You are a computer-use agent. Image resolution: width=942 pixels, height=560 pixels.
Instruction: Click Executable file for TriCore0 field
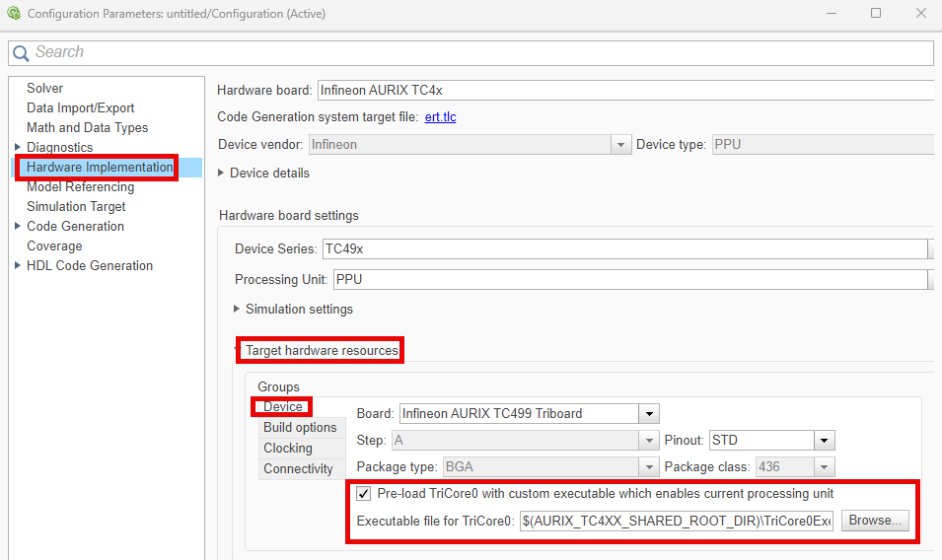pyautogui.click(x=677, y=521)
